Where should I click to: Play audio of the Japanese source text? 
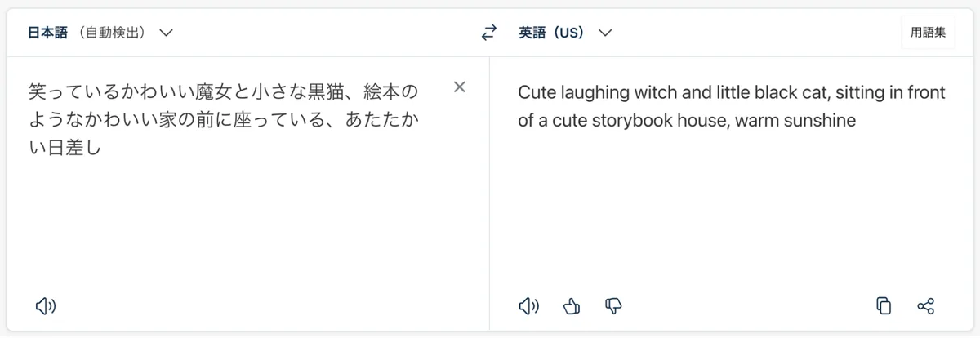pos(46,306)
